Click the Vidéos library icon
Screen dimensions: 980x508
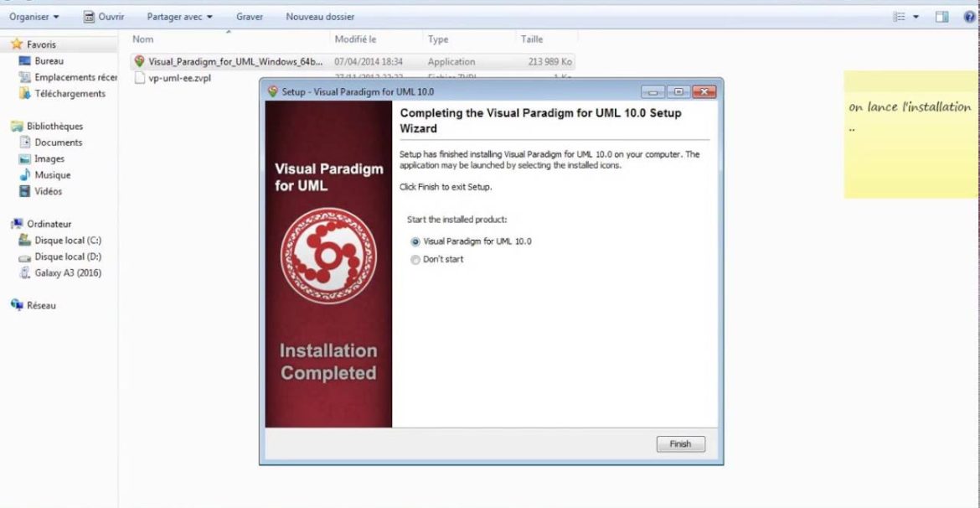point(25,191)
